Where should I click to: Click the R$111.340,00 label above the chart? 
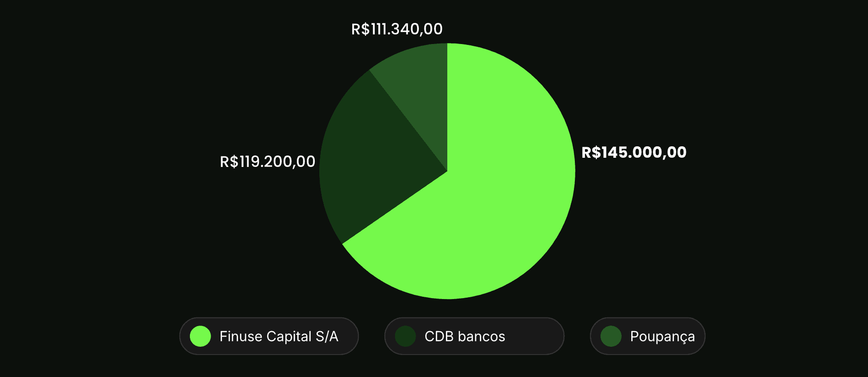[x=397, y=29]
